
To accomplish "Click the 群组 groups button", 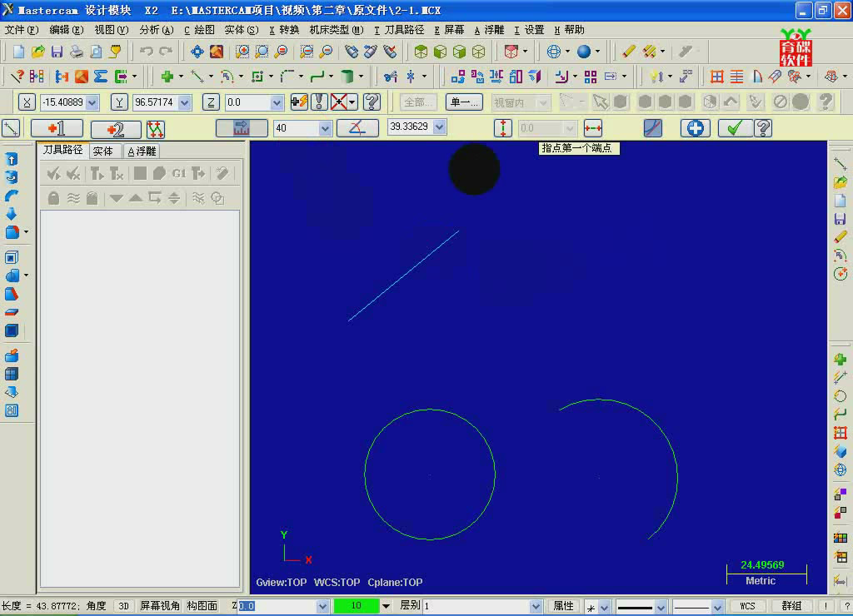I will 792,606.
